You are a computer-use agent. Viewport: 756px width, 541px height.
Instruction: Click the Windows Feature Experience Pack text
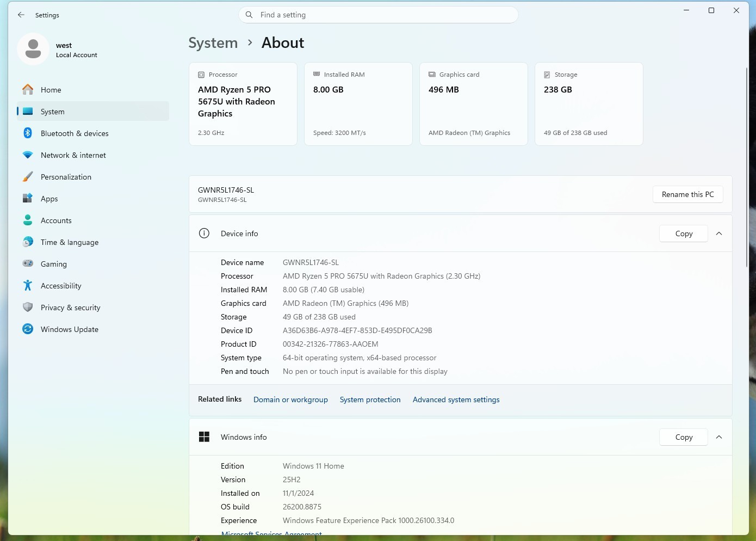(x=368, y=520)
